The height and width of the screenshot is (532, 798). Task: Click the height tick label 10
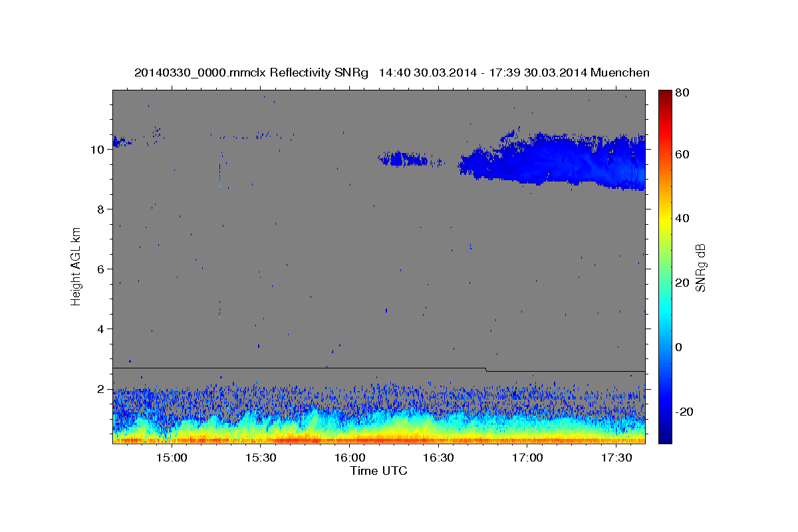[x=98, y=150]
